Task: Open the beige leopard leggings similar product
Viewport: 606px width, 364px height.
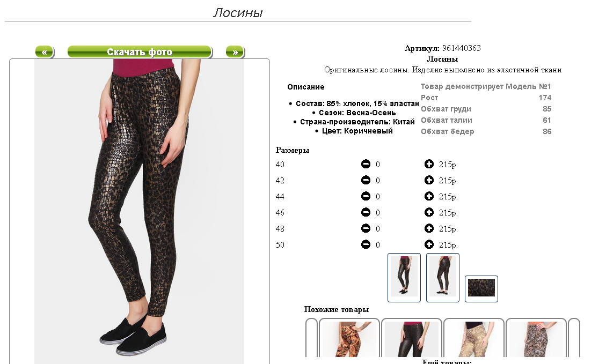Action: pyautogui.click(x=474, y=338)
